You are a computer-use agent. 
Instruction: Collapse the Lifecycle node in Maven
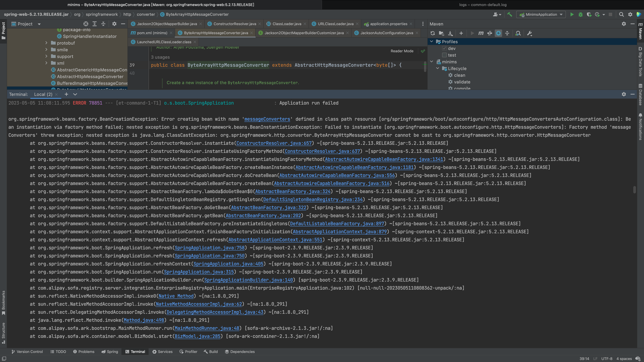click(438, 68)
